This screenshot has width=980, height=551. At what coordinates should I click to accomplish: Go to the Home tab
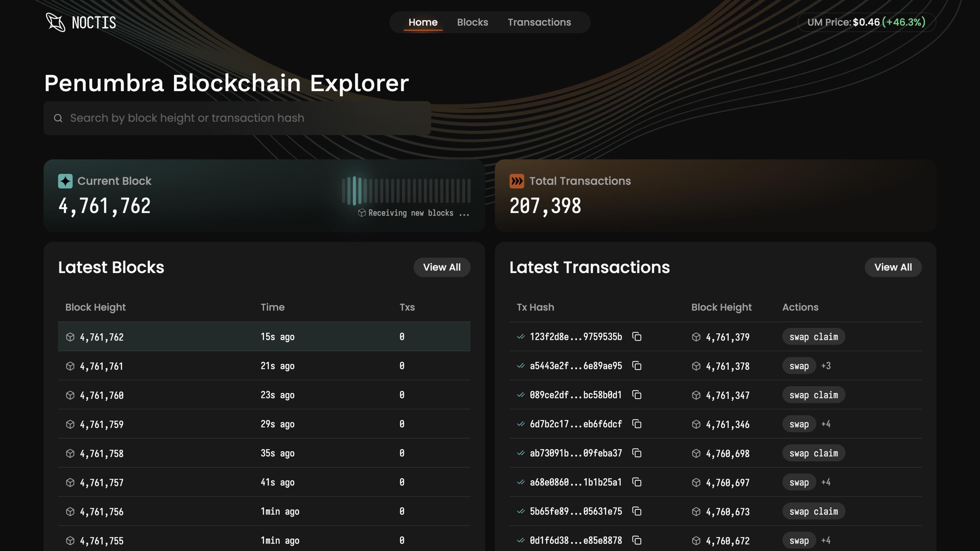423,22
